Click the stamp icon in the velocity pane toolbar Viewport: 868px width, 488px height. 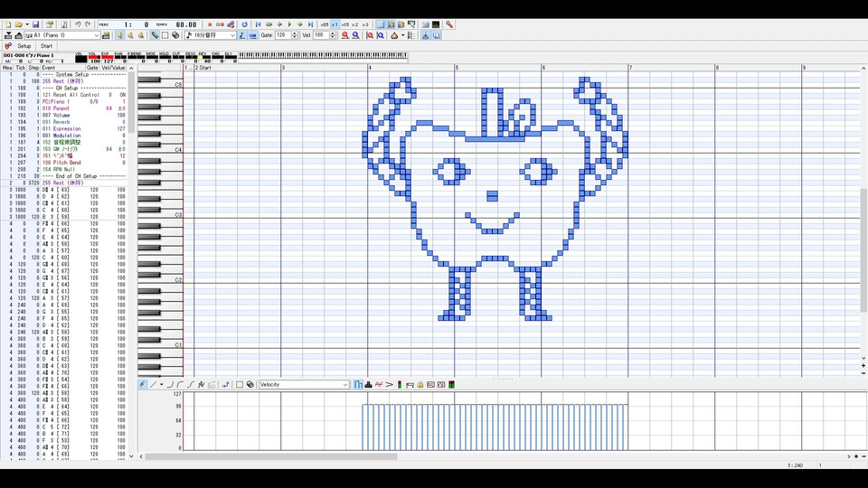[369, 385]
